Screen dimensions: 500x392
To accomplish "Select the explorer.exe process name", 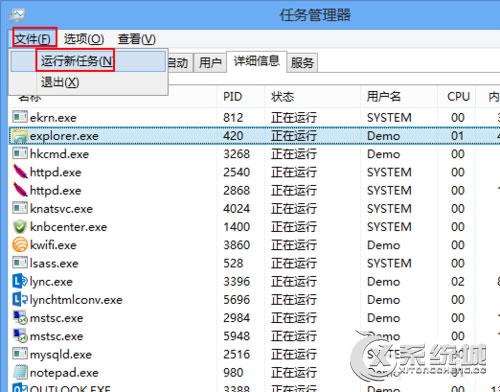I will coord(64,136).
